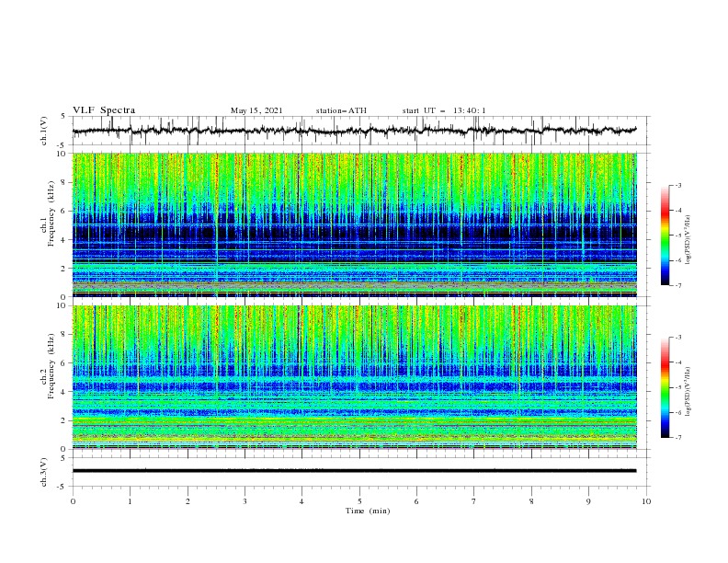Click the "5" tick on the ch.3(V) axis
This screenshot has height=563, width=728.
point(63,457)
